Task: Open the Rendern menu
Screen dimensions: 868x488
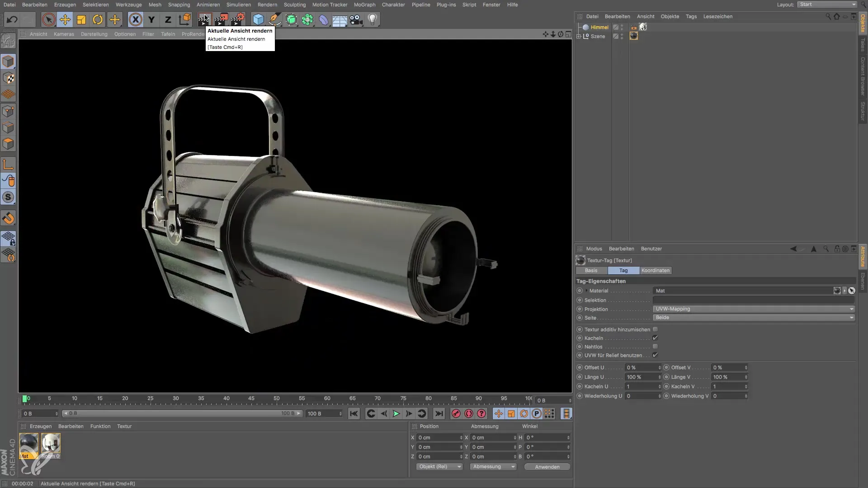Action: 267,5
